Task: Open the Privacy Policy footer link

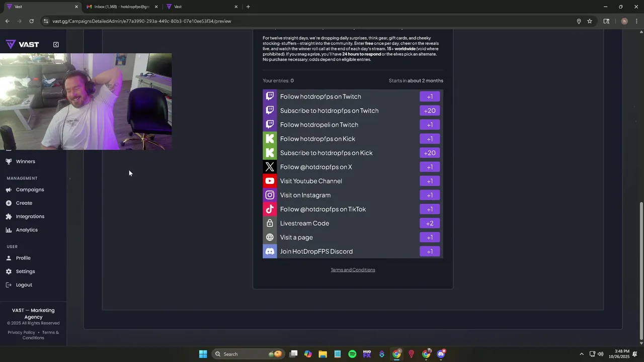Action: (x=22, y=332)
